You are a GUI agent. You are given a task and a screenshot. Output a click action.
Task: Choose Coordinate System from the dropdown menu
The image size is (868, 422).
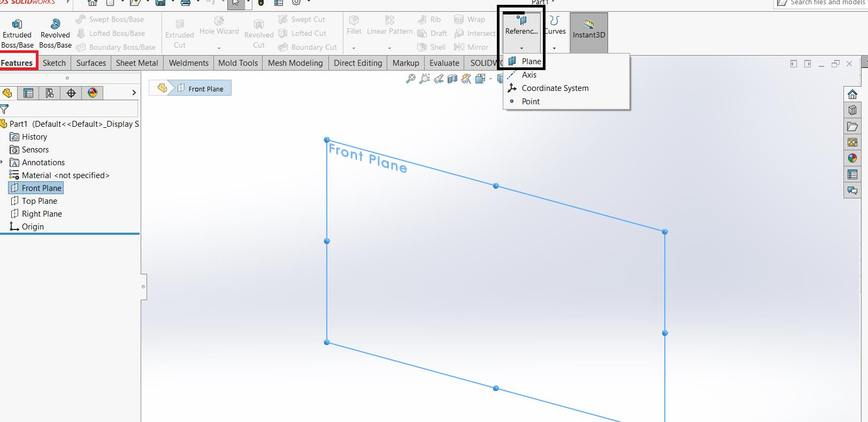tap(555, 88)
